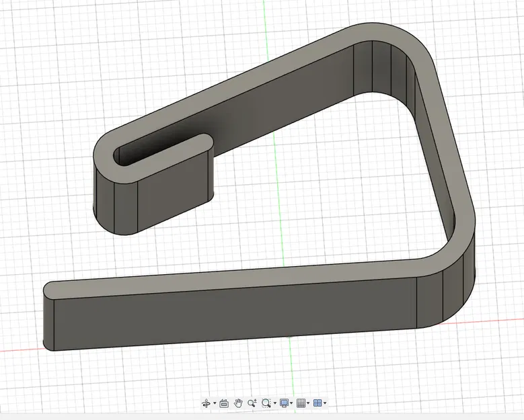Click the Zoom Window fit tool
The width and height of the screenshot is (524, 420).
click(x=266, y=403)
